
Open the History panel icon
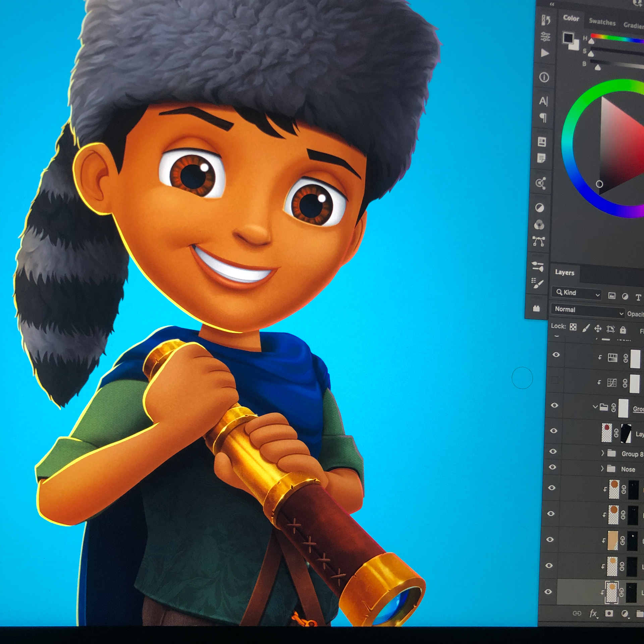(546, 20)
